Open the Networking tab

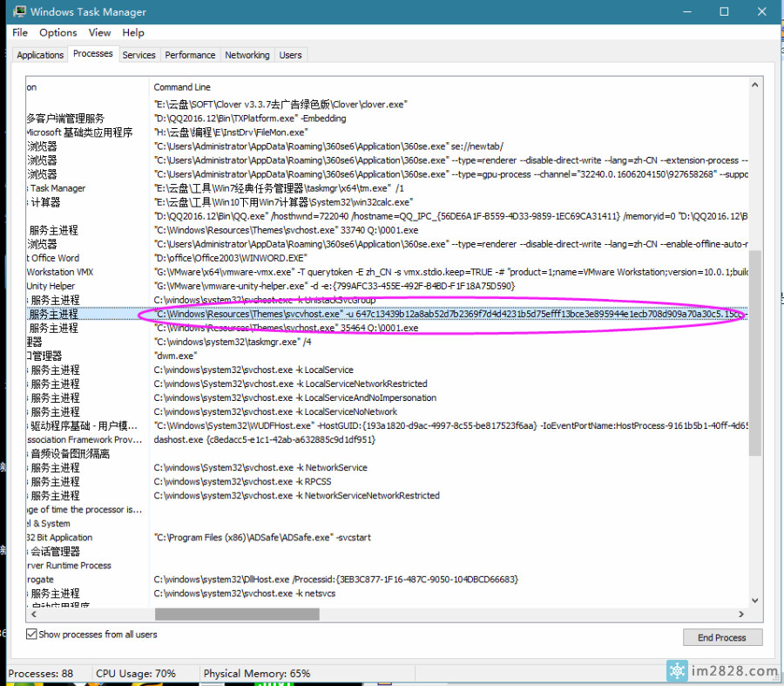pos(247,55)
